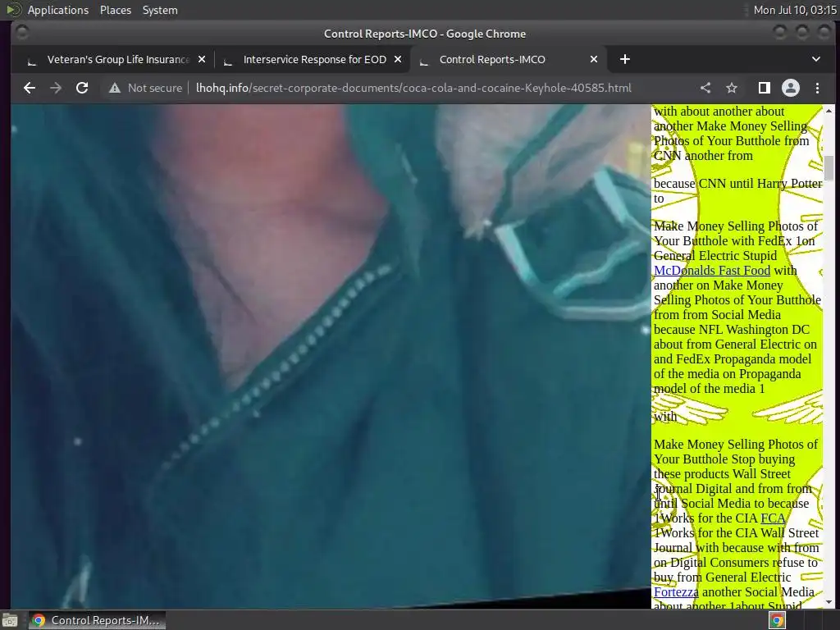
Task: Open the Places menu
Action: 116,10
